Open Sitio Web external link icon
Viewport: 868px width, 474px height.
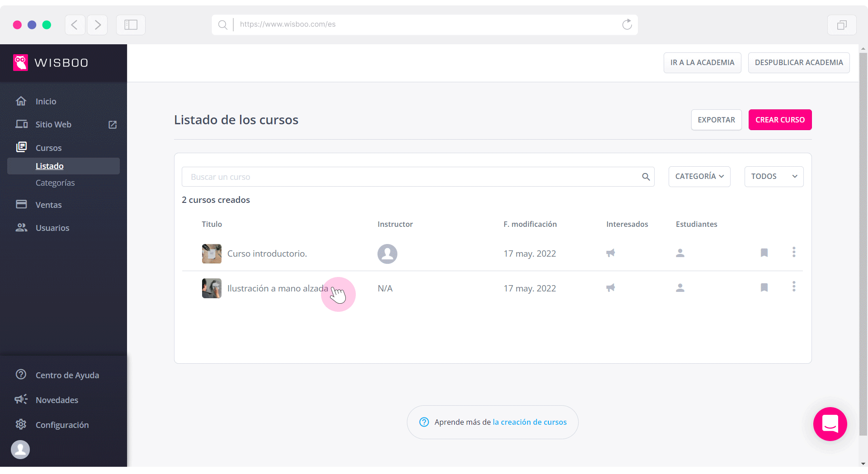click(113, 125)
